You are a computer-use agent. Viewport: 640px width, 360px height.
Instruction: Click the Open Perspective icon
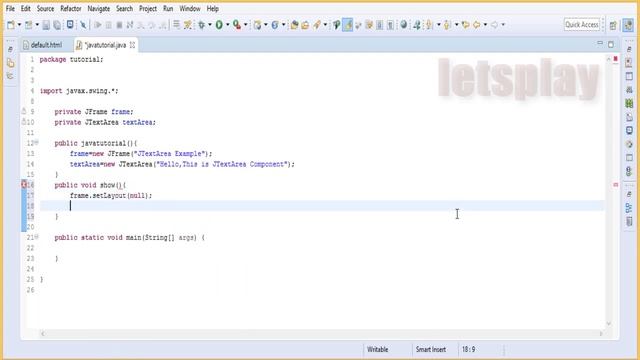tap(613, 25)
